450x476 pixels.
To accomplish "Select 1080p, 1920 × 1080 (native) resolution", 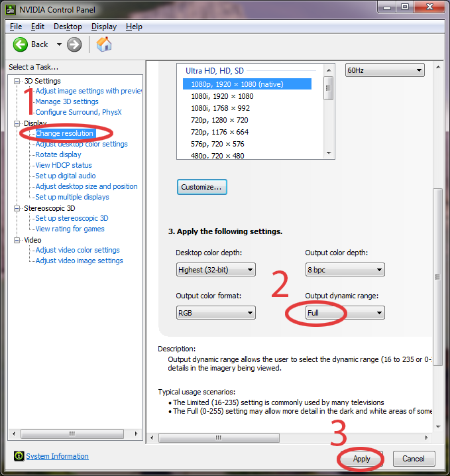I will click(247, 84).
